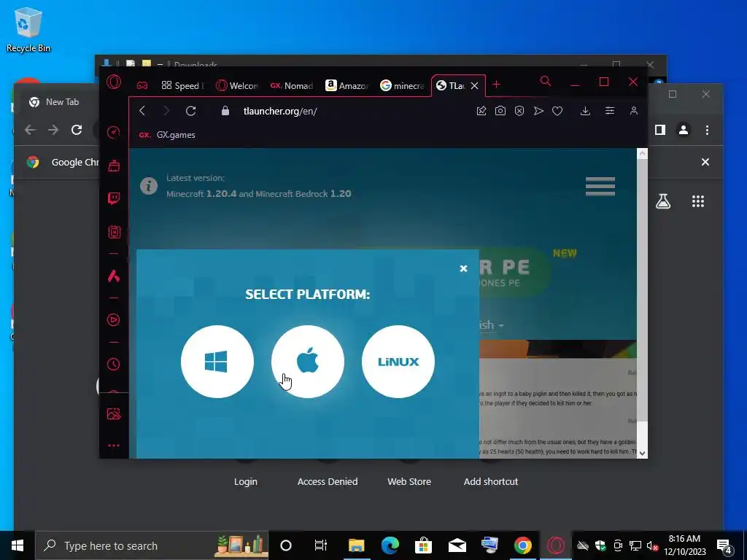This screenshot has height=560, width=747.
Task: Open GX Cleaner broom sidebar icon
Action: 114,166
